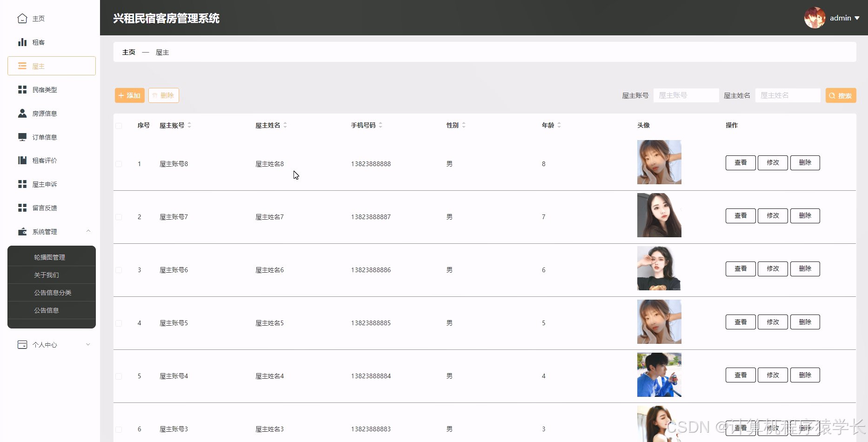This screenshot has width=868, height=442.
Task: Focus the 屋主姓名 search input
Action: [788, 95]
